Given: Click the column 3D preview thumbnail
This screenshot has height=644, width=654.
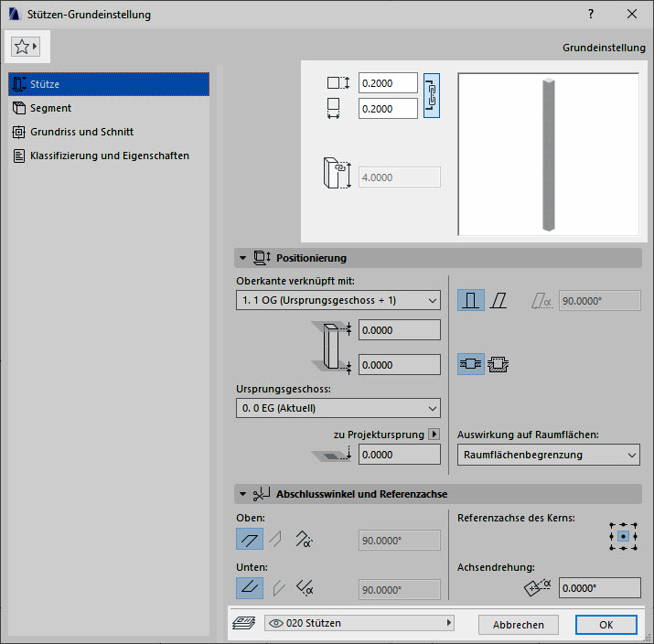Looking at the screenshot, I should [x=549, y=155].
